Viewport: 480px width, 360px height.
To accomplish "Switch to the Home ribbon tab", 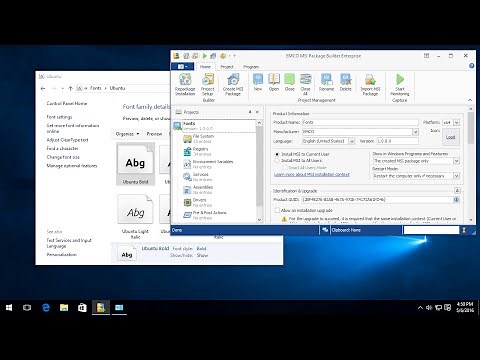I will tap(205, 67).
